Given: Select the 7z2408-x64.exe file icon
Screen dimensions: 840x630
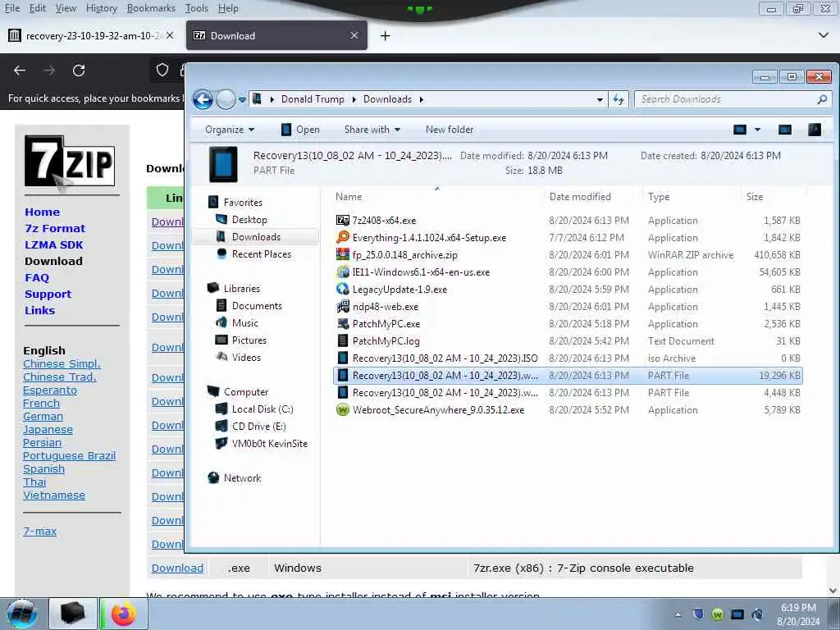Looking at the screenshot, I should (343, 220).
